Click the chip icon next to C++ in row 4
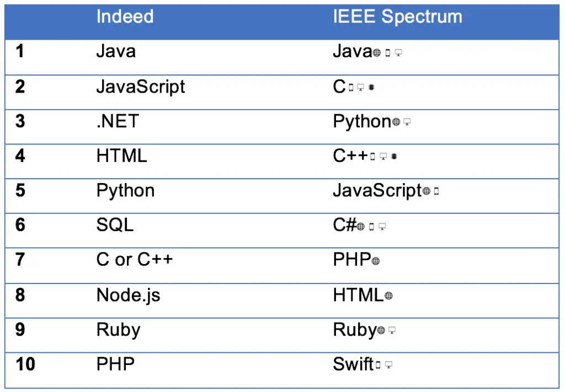The image size is (565, 392). (x=393, y=157)
